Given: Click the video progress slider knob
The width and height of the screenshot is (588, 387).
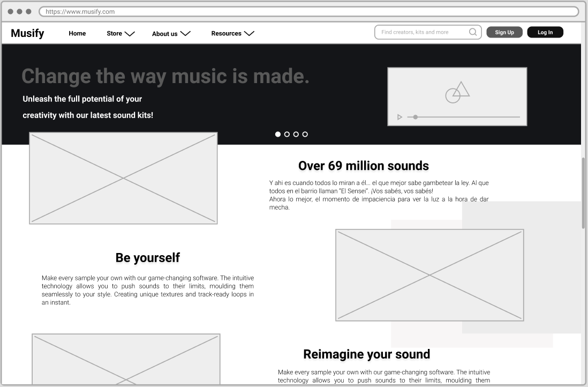Looking at the screenshot, I should tap(415, 117).
